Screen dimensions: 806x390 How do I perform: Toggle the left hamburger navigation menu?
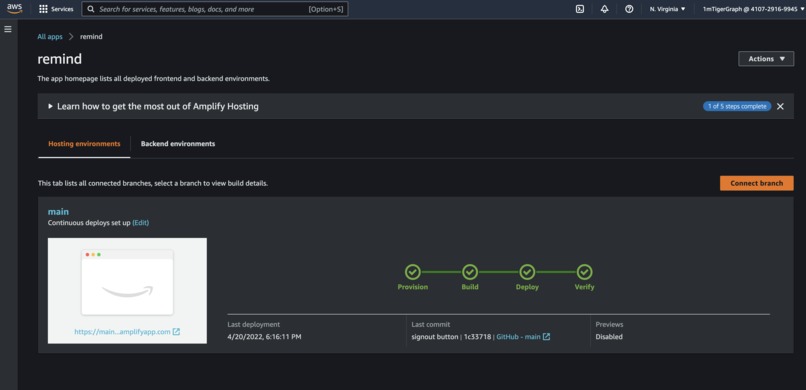click(8, 29)
